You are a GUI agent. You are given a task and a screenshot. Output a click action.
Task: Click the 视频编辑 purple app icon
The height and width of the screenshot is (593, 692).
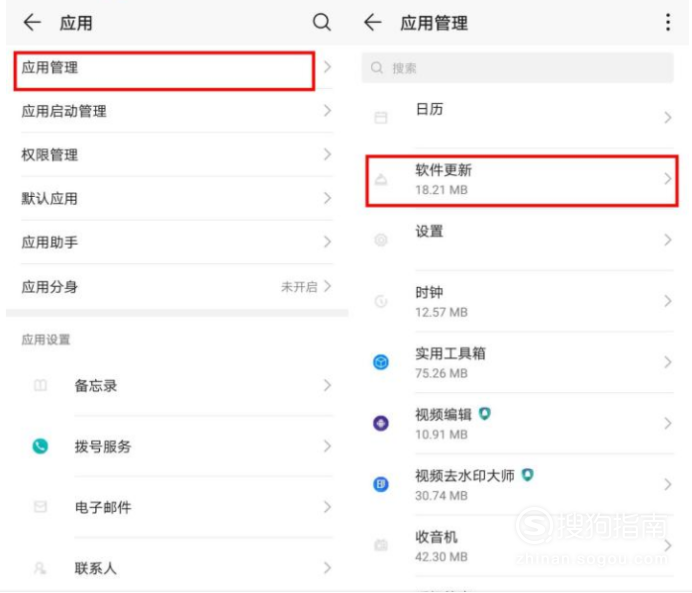tap(380, 423)
